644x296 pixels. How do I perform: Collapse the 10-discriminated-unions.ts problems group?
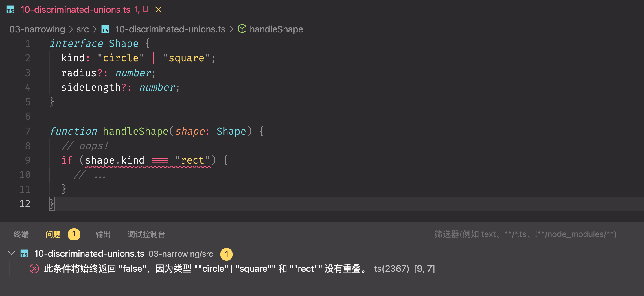pyautogui.click(x=12, y=254)
